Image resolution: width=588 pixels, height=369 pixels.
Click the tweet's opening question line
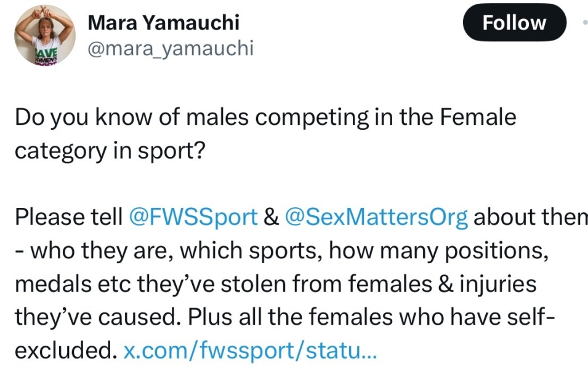click(265, 116)
